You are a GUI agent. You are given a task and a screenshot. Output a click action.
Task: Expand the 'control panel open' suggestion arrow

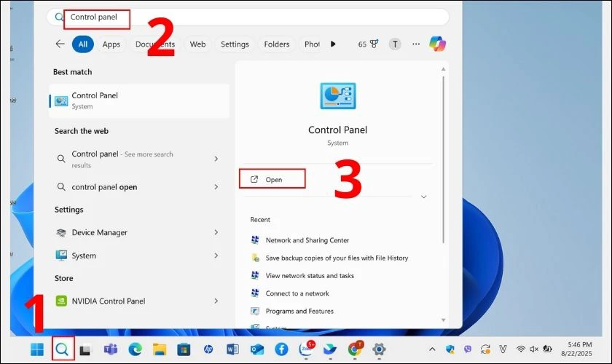[x=216, y=187]
